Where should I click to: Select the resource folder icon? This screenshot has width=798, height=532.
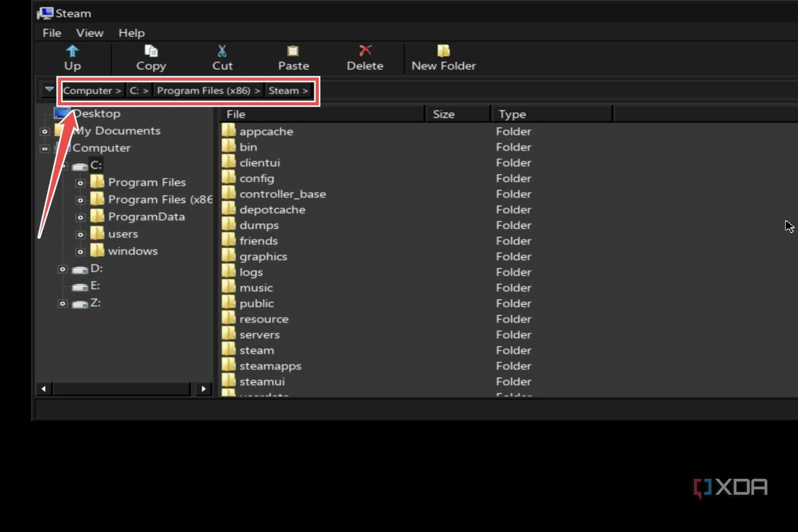click(228, 318)
